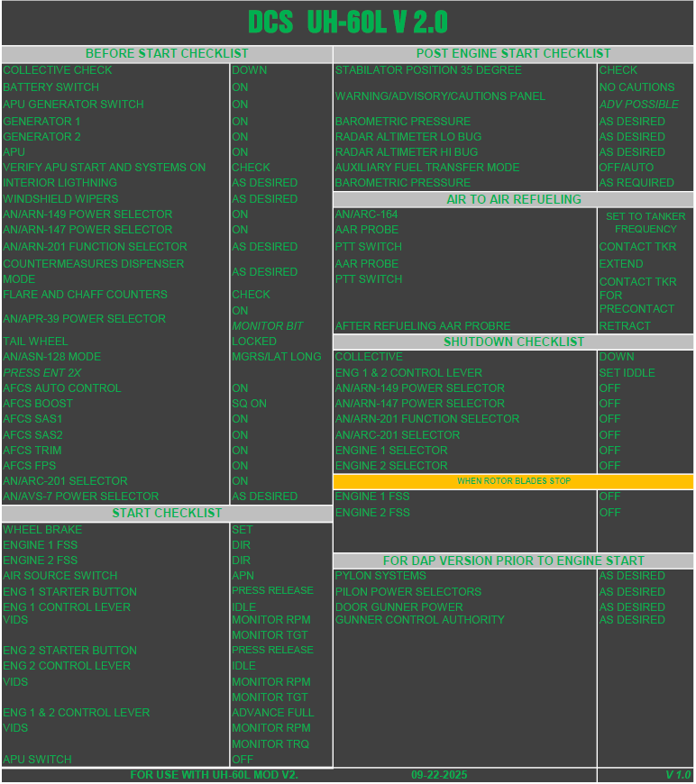Image resolution: width=696 pixels, height=784 pixels.
Task: Select the COLLECTIVE CHECK item
Action: (x=58, y=70)
